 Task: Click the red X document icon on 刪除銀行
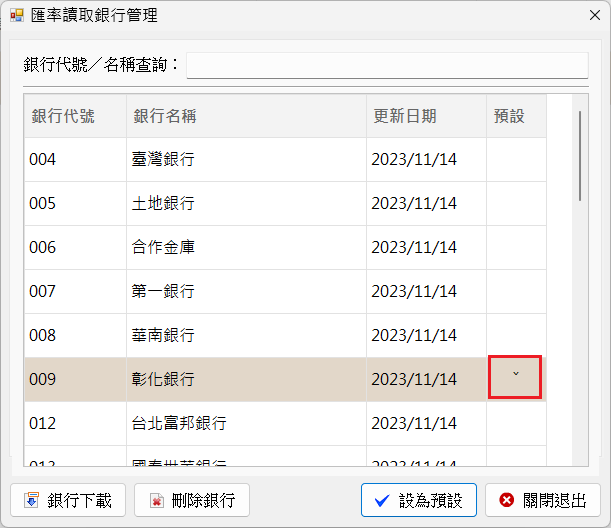tap(156, 501)
